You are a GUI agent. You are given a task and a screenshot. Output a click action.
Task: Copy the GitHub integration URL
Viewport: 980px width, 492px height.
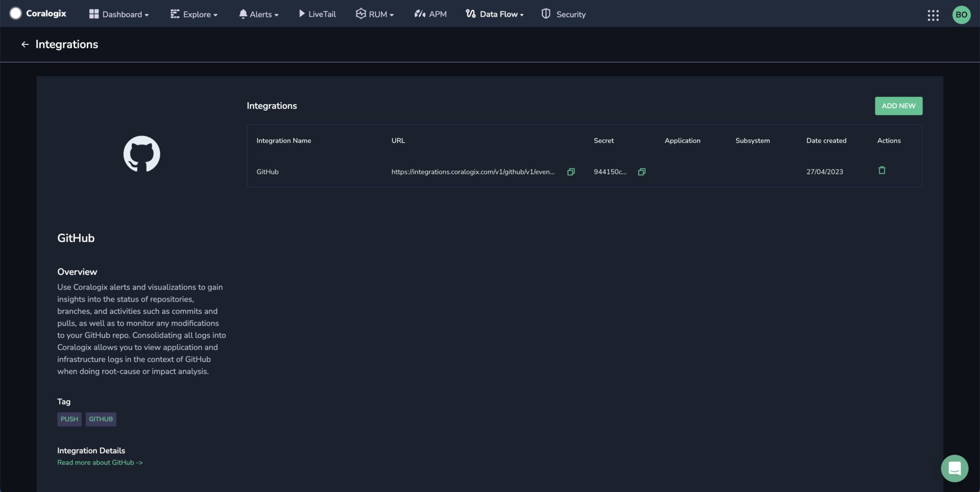571,172
